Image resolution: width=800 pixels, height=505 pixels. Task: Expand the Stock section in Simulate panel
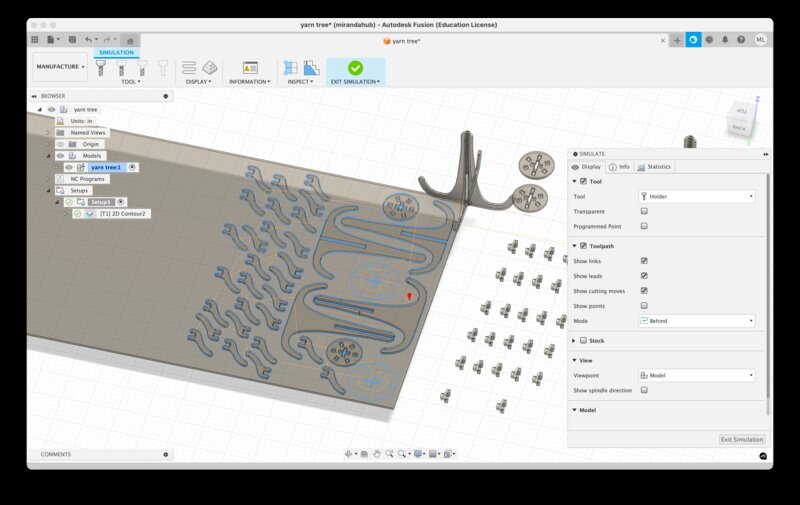[573, 341]
